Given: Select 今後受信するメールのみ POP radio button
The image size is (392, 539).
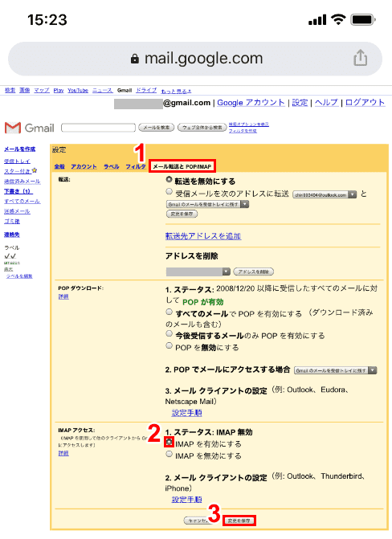Looking at the screenshot, I should (169, 333).
